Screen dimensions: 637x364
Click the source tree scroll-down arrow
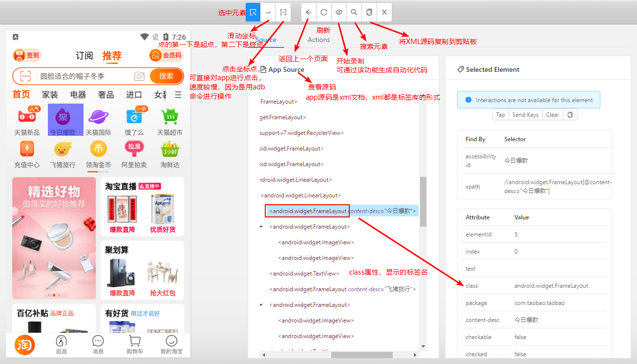(423, 346)
